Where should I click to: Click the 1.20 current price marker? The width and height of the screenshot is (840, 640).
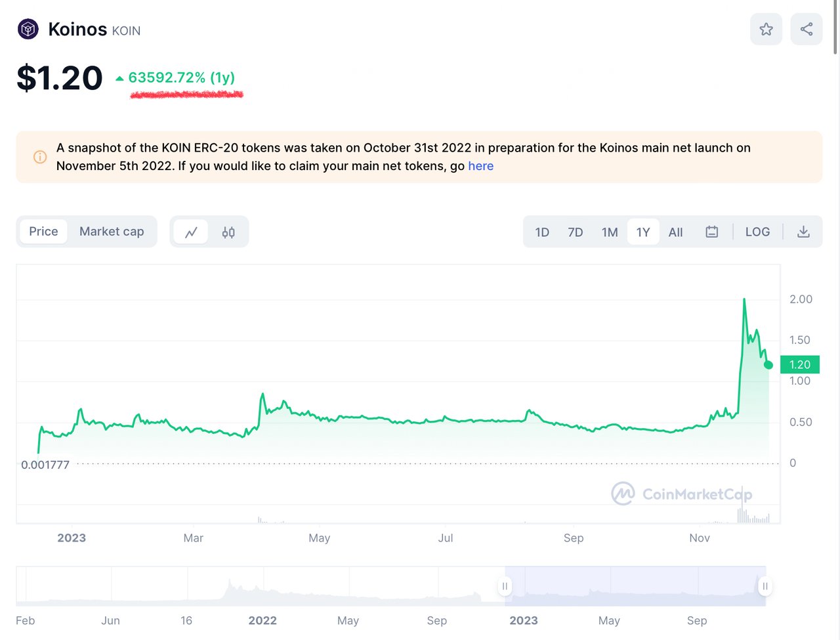799,365
